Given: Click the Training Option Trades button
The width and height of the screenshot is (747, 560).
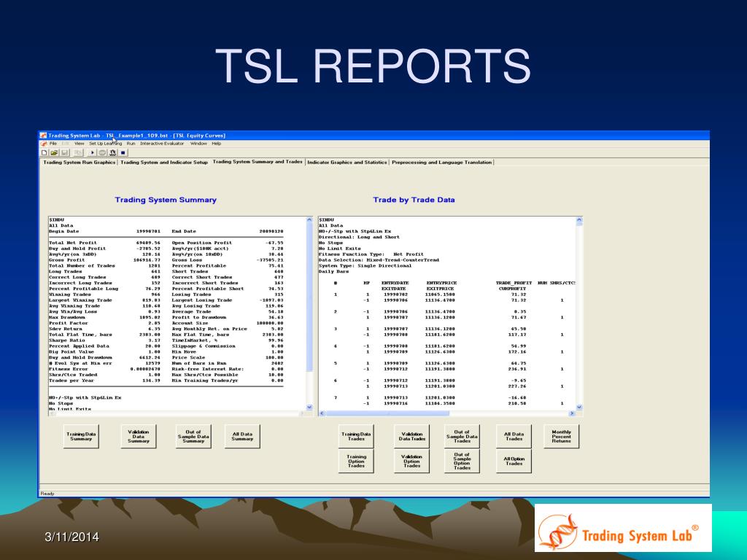Looking at the screenshot, I should [x=356, y=461].
